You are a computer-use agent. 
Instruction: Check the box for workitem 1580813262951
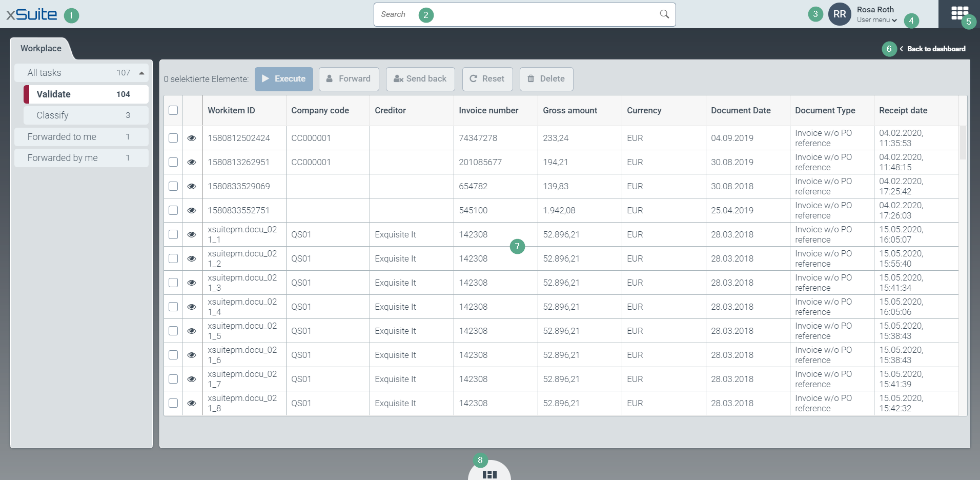click(173, 162)
